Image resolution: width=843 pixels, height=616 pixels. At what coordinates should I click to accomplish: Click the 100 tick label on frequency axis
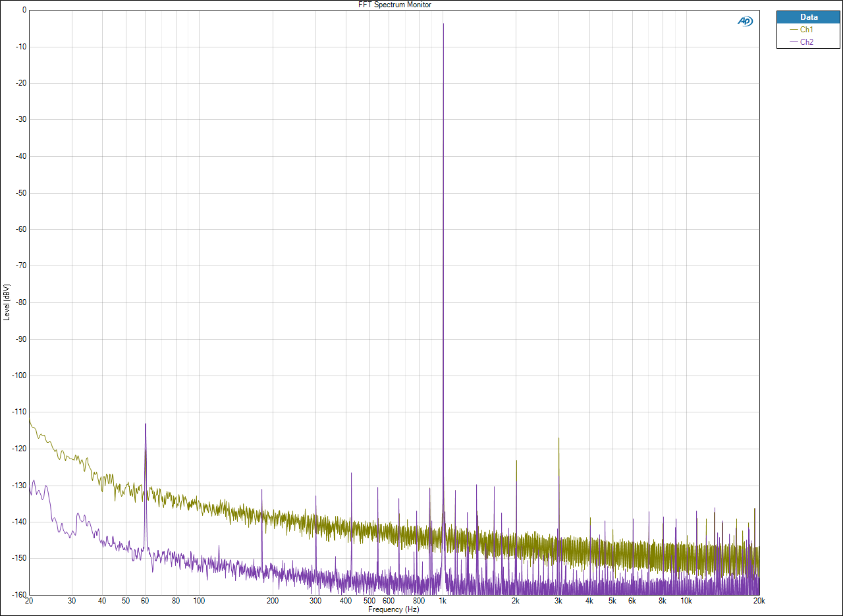coord(199,601)
